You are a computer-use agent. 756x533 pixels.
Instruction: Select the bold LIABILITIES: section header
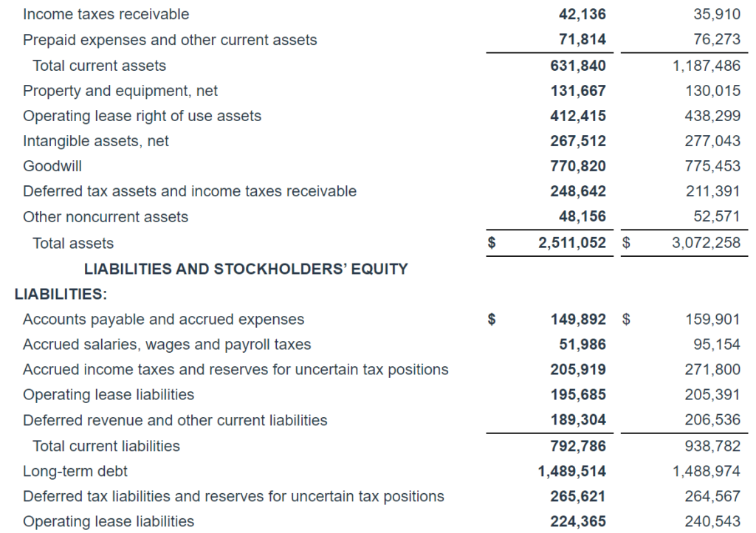[x=61, y=295]
